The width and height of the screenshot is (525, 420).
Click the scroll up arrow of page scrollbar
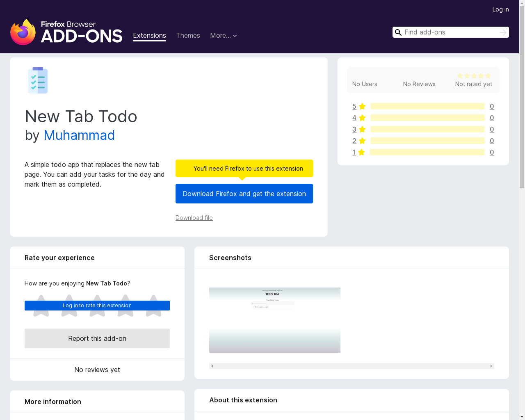click(522, 3)
